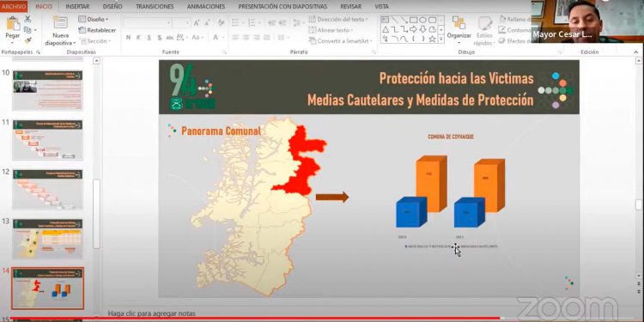The width and height of the screenshot is (644, 322).
Task: Pick the triangle shape in gallery
Action: click(386, 29)
